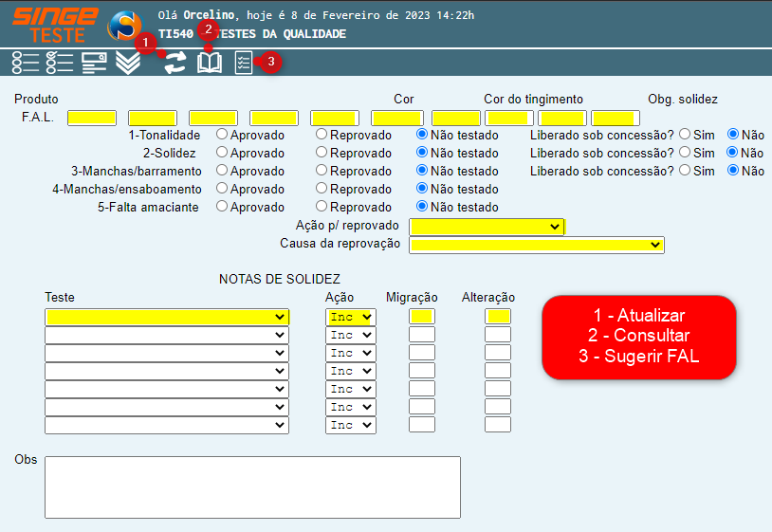This screenshot has height=532, width=772.
Task: Click the search card icon in toolbar
Action: (94, 64)
